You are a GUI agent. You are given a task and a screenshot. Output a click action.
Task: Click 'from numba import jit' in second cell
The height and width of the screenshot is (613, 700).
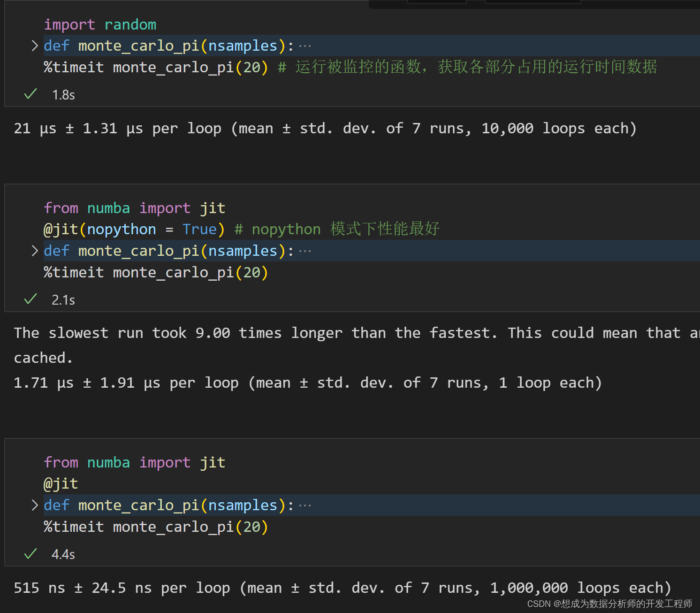(x=135, y=208)
